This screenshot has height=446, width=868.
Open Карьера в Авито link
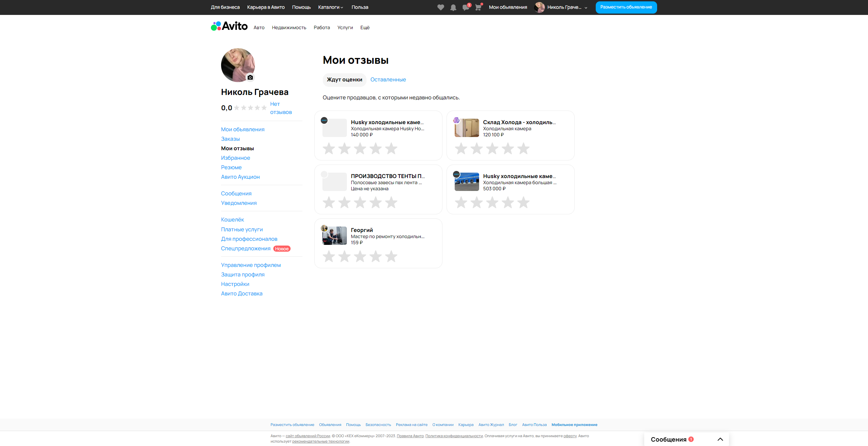266,7
